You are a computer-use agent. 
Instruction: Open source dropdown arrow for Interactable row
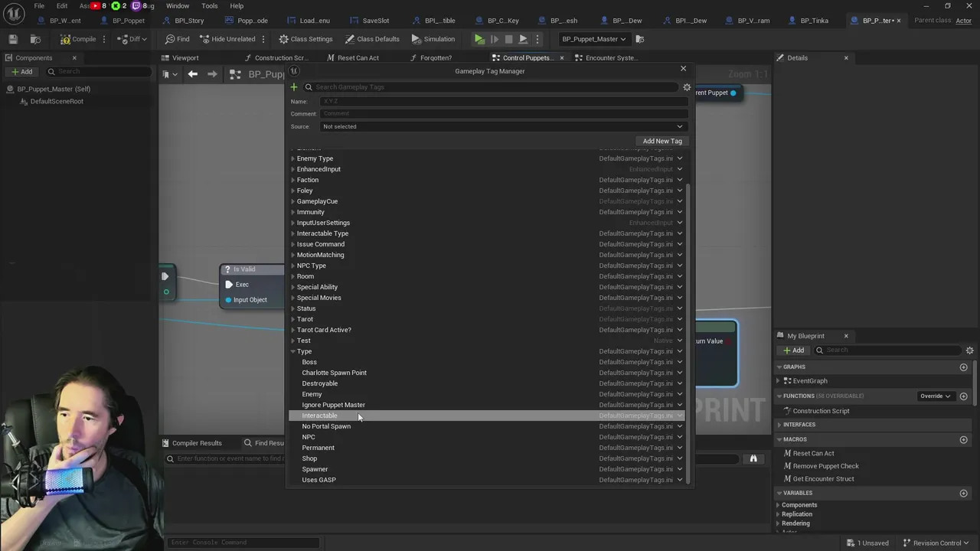click(680, 416)
